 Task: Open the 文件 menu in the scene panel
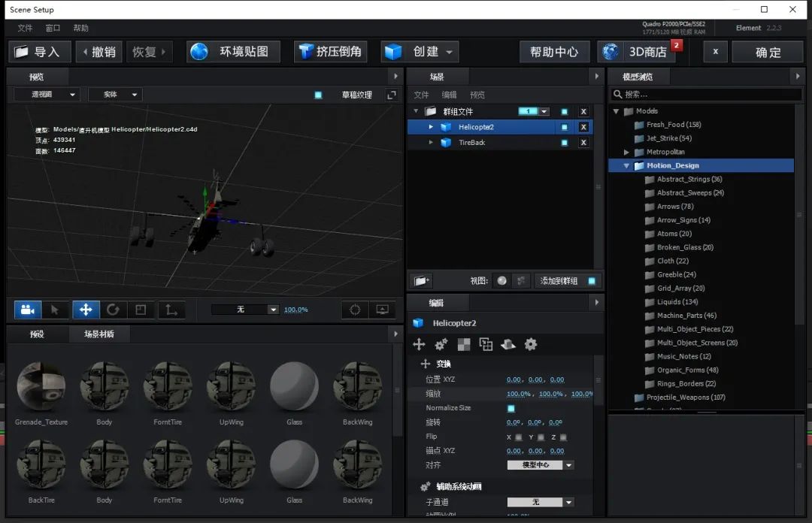(423, 94)
